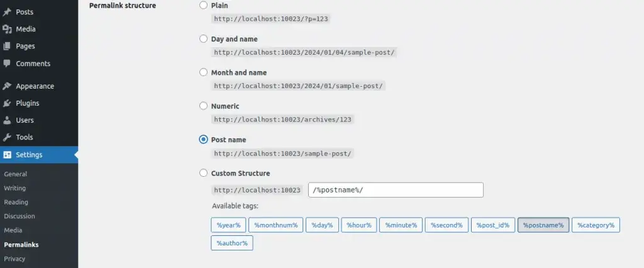Image resolution: width=644 pixels, height=268 pixels.
Task: Click the Plain example URL ?p=123
Action: coord(271,19)
